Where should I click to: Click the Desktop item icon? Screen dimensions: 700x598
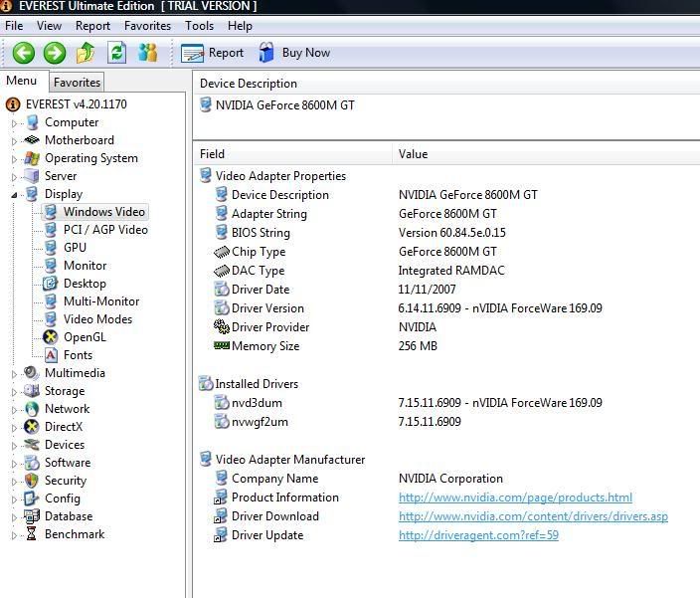[50, 284]
